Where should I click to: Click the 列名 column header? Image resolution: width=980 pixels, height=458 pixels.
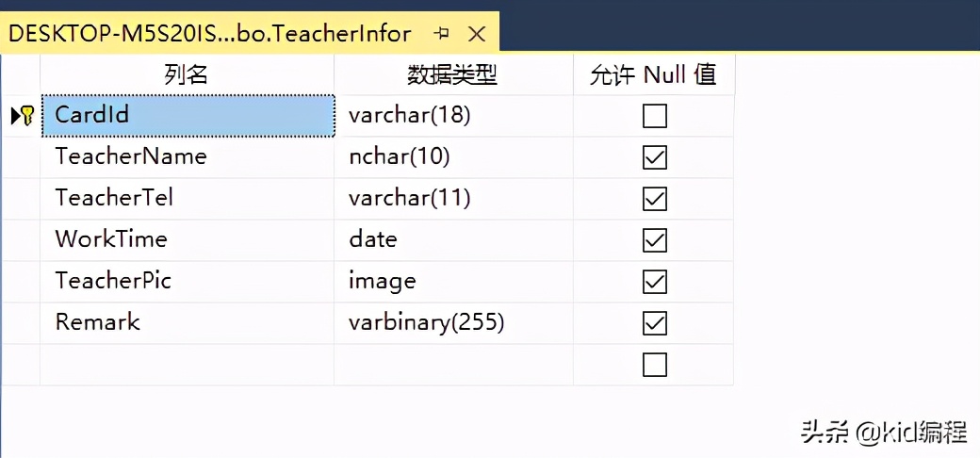[187, 74]
